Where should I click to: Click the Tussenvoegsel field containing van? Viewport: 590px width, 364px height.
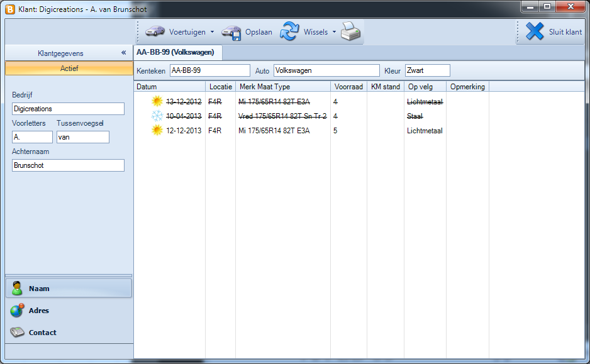pos(83,137)
